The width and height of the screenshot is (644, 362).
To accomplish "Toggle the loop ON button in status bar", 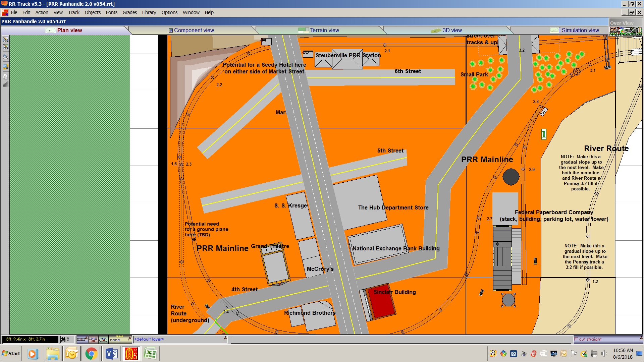I will tap(103, 340).
